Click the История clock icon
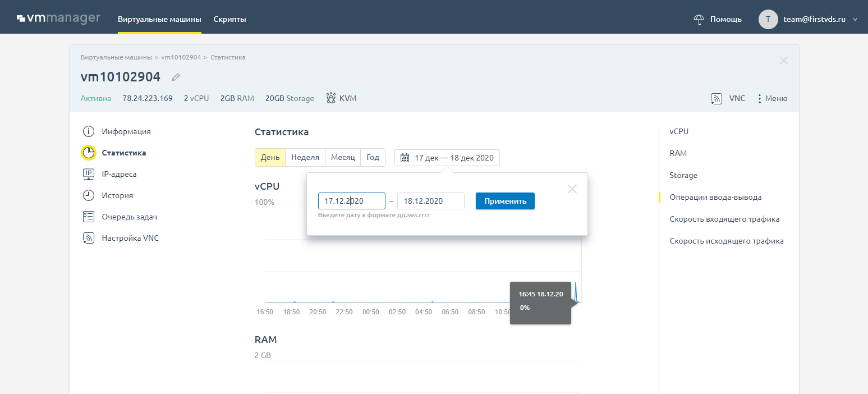868x394 pixels. [x=88, y=195]
